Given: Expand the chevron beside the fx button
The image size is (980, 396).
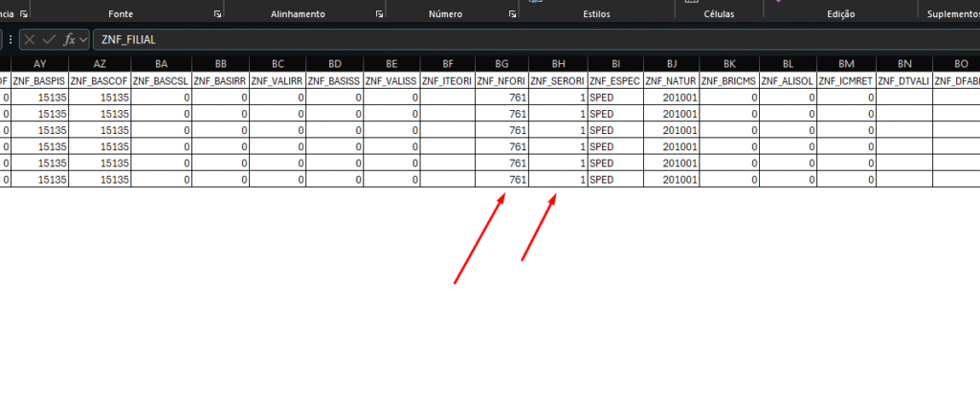Looking at the screenshot, I should pos(84,39).
